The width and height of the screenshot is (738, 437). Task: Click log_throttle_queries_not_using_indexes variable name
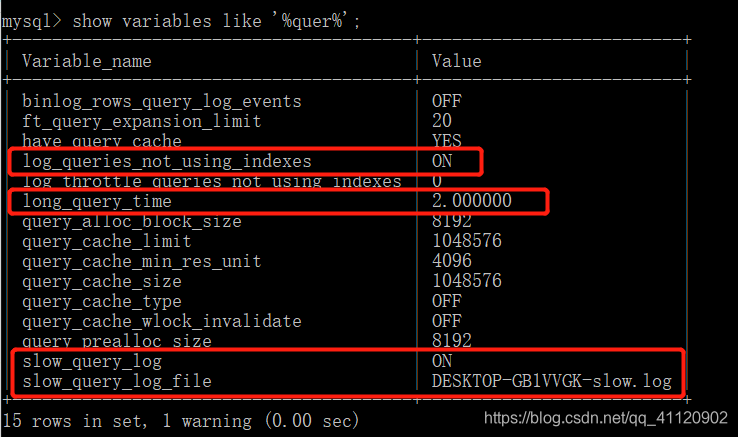pyautogui.click(x=211, y=181)
